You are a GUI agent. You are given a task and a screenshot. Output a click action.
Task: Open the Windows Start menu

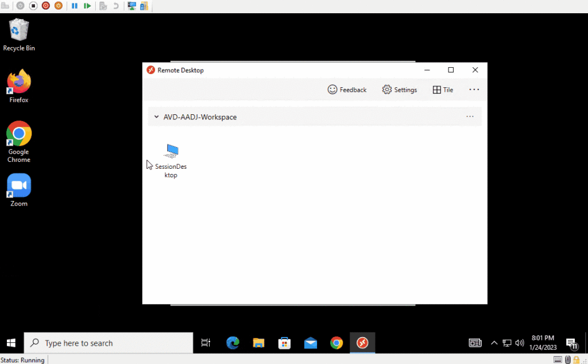[x=11, y=343]
